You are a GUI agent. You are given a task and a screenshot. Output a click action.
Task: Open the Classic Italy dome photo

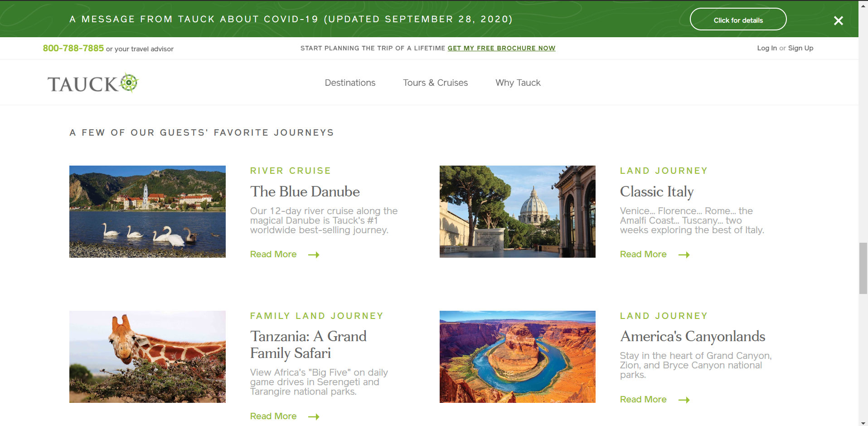(517, 211)
